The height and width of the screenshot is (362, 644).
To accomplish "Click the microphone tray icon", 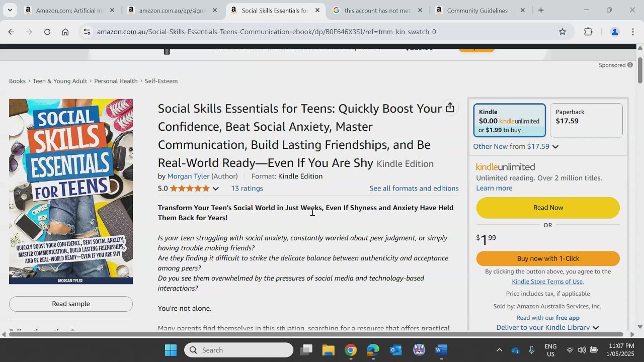I will 531,350.
